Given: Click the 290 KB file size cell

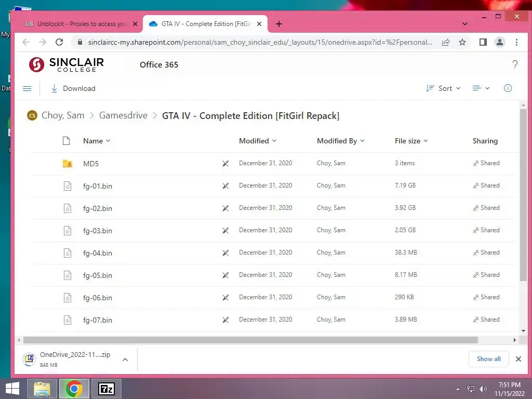Looking at the screenshot, I should click(404, 297).
